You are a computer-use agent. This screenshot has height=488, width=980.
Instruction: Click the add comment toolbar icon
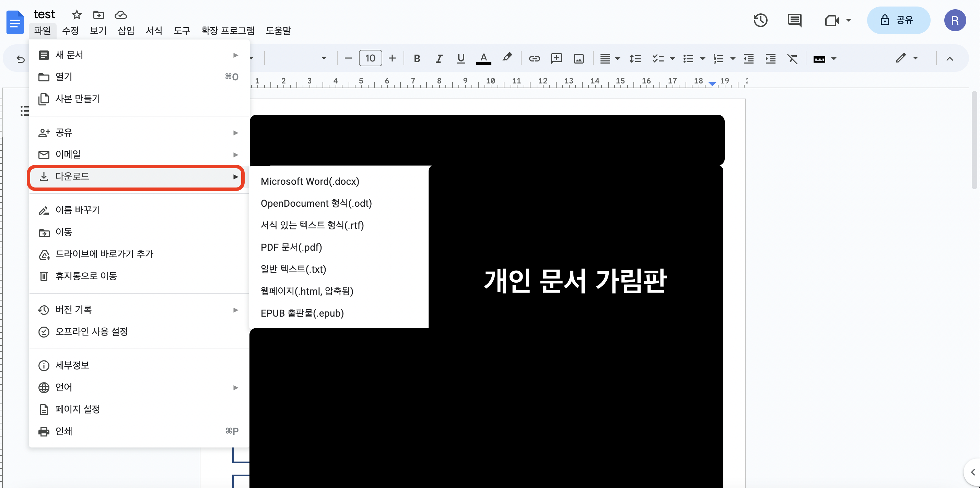tap(556, 59)
